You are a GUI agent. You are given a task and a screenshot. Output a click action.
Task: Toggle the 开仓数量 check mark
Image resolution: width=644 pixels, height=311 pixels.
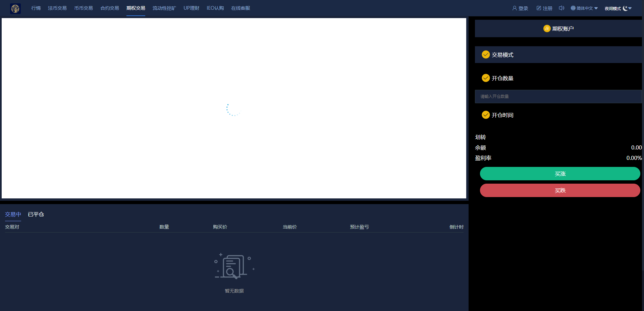(x=486, y=78)
